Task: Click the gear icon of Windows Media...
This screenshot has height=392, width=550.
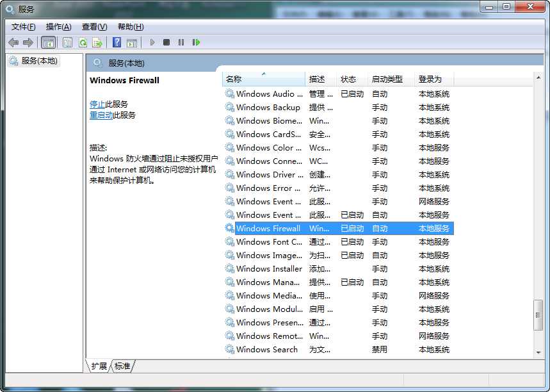Action: [x=230, y=295]
